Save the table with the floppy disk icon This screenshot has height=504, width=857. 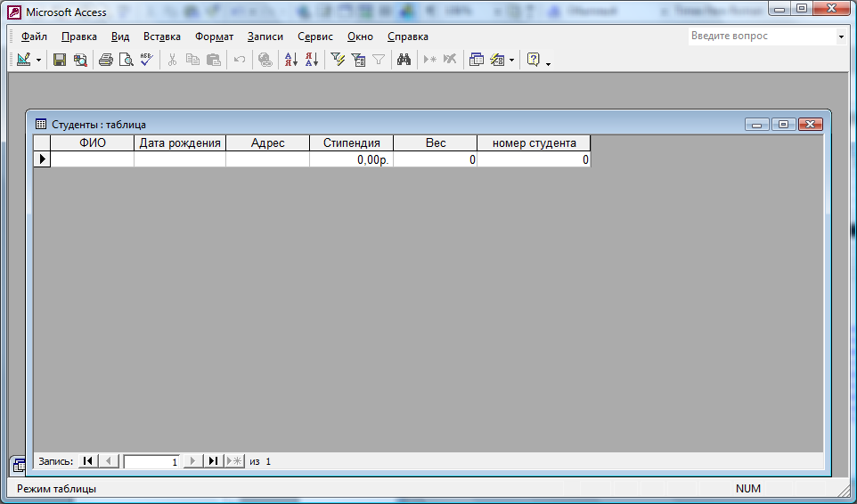(60, 60)
